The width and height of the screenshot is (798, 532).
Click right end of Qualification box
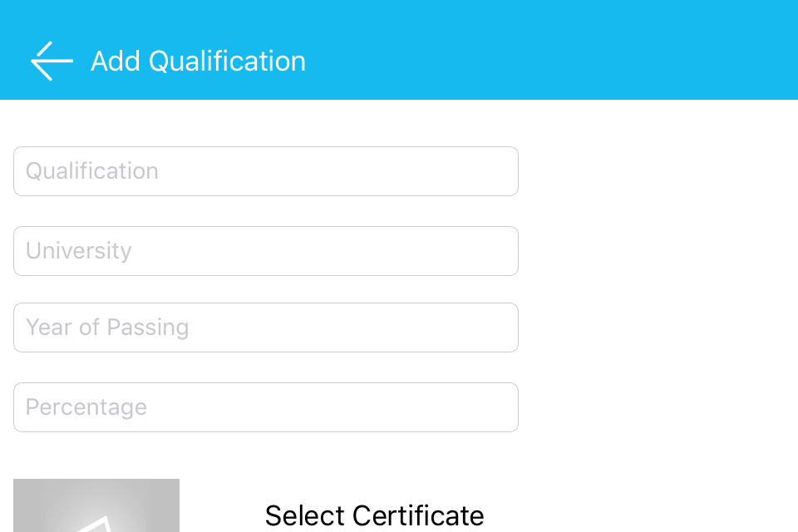point(499,171)
